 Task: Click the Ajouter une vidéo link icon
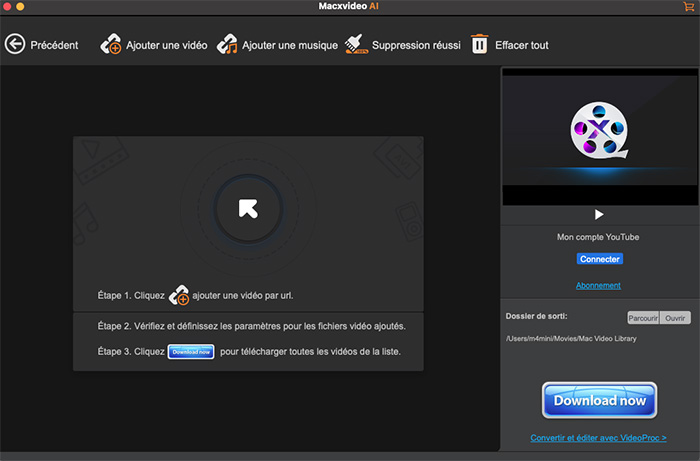point(110,44)
